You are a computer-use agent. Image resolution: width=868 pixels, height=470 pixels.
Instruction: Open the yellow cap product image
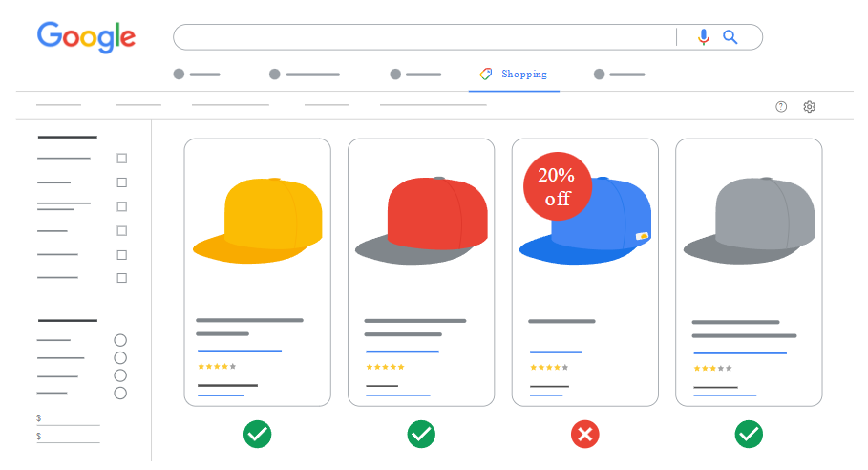click(x=258, y=221)
